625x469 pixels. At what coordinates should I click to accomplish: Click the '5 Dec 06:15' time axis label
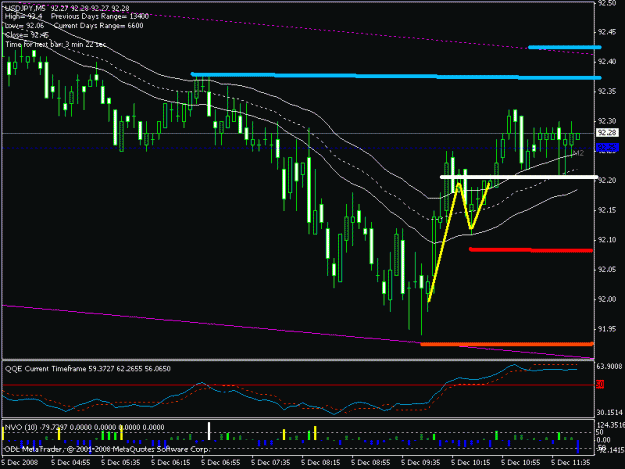171,463
